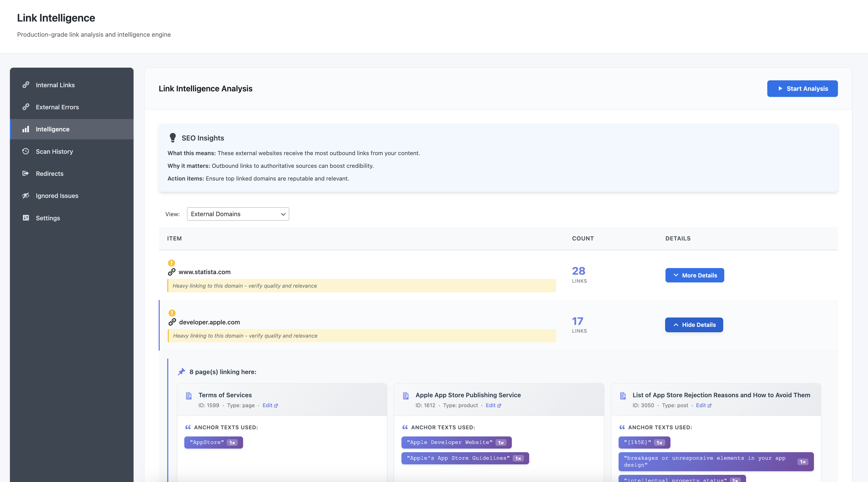Click the SEO Insights lightbulb icon
868x482 pixels.
tap(173, 137)
